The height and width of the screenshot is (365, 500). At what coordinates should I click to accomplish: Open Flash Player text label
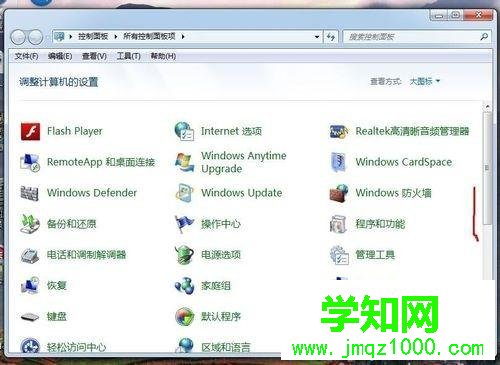tap(75, 131)
